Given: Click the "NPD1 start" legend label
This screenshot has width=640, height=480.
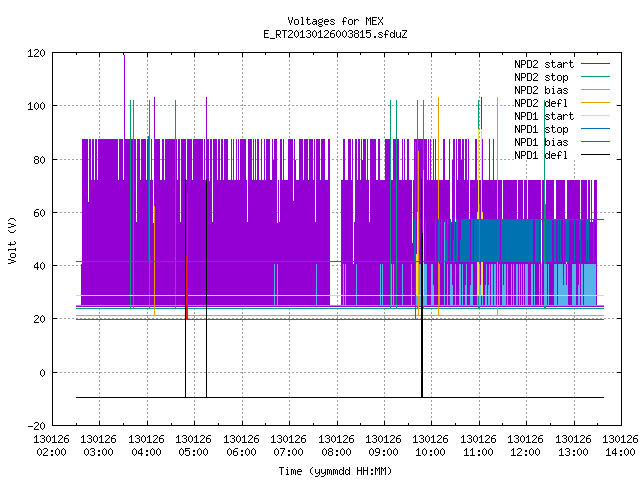Looking at the screenshot, I should (x=544, y=116).
